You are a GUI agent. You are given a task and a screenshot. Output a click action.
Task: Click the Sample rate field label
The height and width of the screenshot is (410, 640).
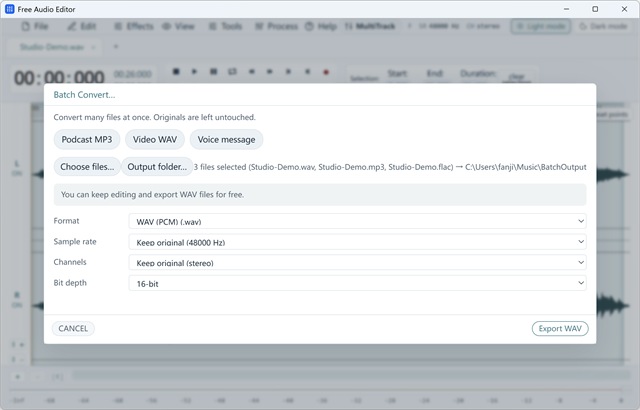pyautogui.click(x=75, y=242)
